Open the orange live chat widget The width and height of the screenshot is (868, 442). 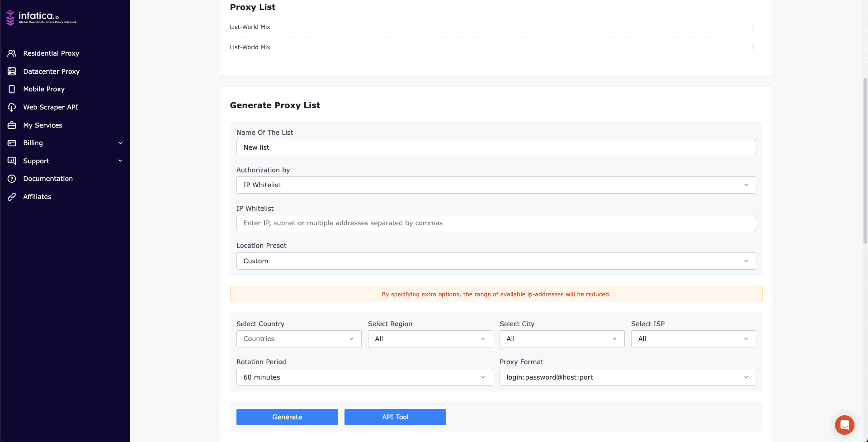[x=844, y=425]
